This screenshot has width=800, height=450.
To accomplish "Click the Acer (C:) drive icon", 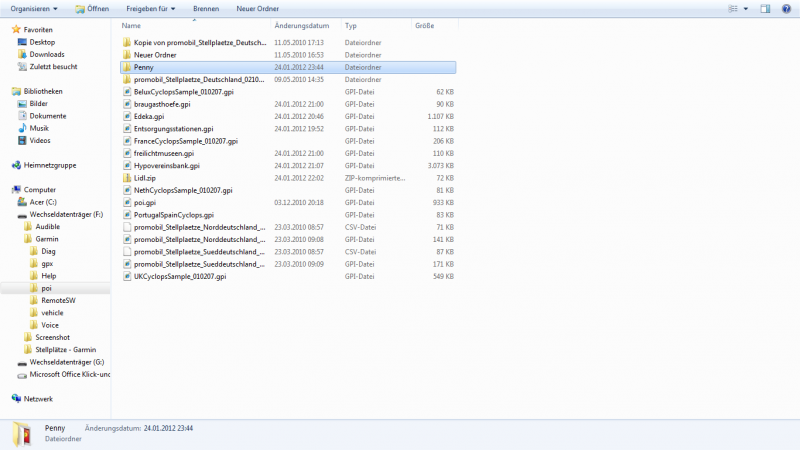I will (22, 201).
